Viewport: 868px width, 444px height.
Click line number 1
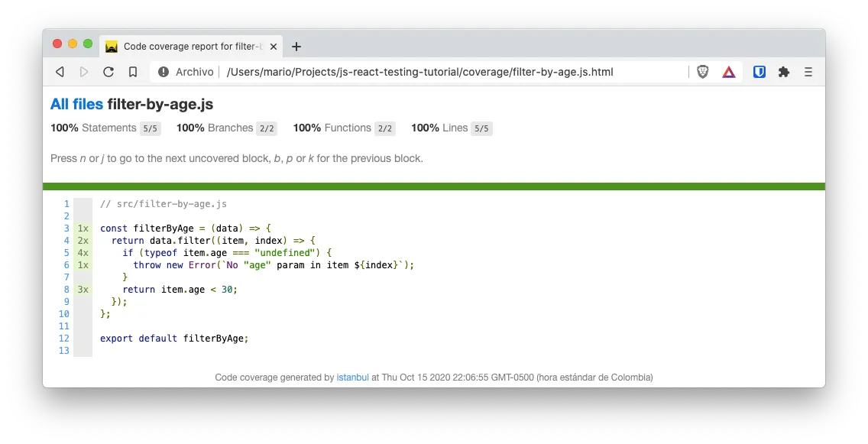(x=66, y=204)
